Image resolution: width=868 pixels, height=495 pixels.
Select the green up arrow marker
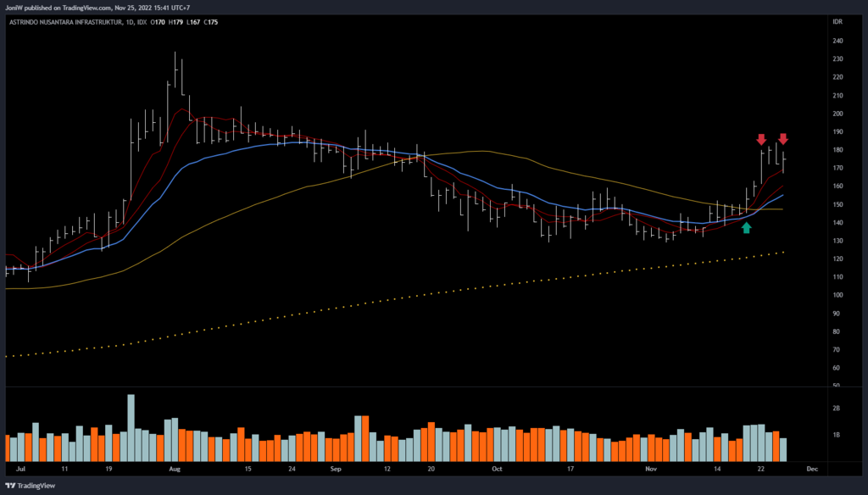(746, 227)
